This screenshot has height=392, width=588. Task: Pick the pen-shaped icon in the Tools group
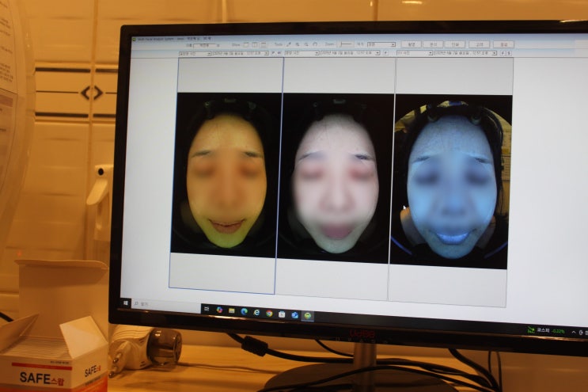289,44
